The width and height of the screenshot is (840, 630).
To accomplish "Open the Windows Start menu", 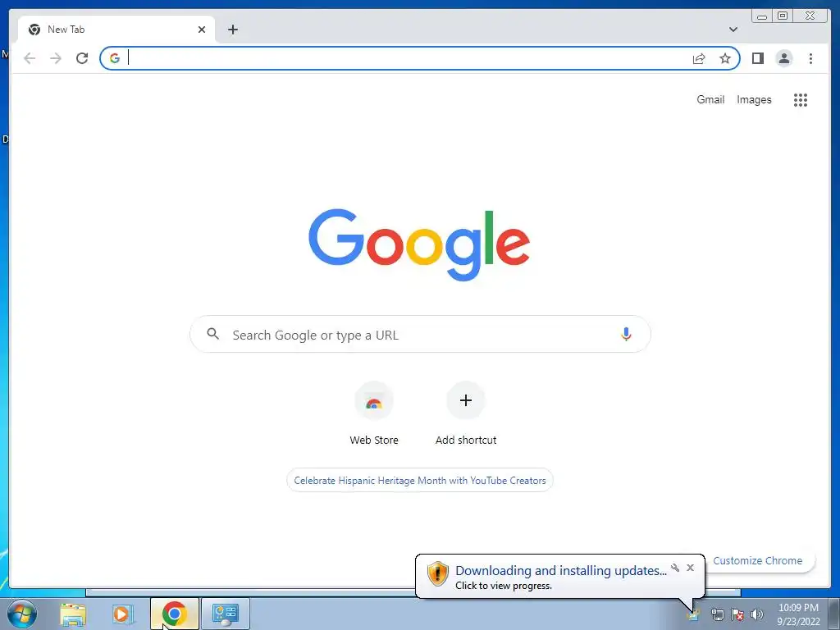I will pos(22,614).
